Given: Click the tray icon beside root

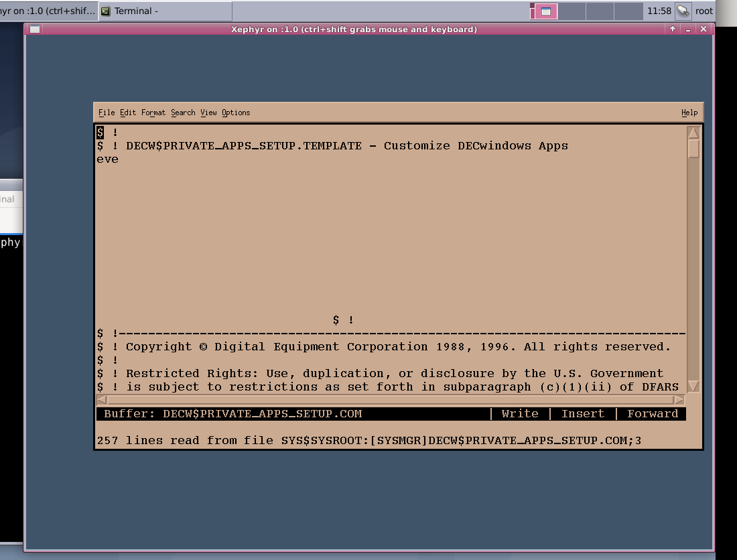Looking at the screenshot, I should pos(683,11).
